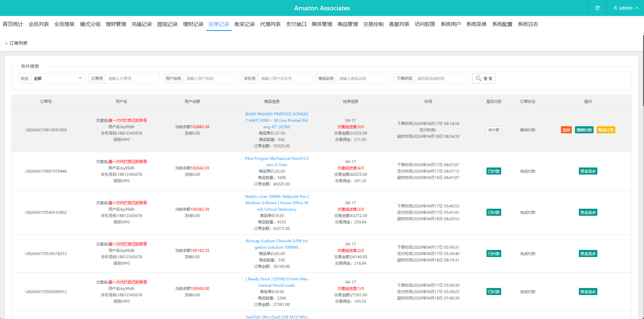
Task: Open 资金流水 for order UB2604170607076446
Action: click(x=588, y=171)
